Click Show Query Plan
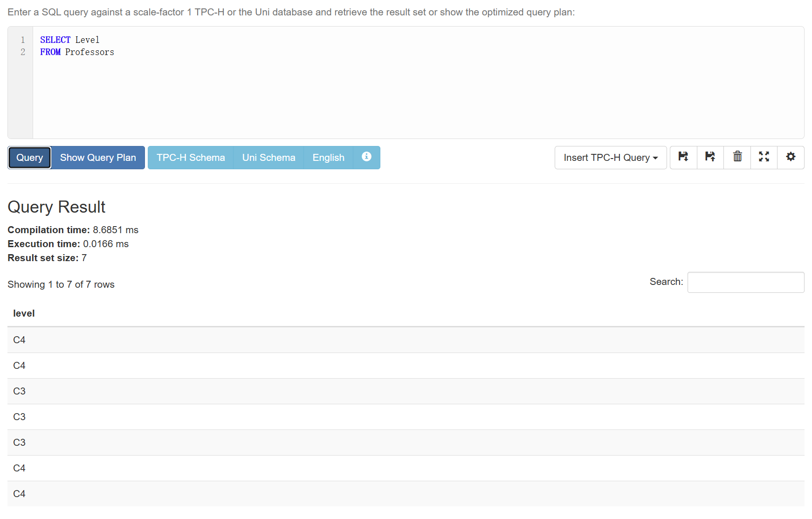812x519 pixels. pos(98,158)
